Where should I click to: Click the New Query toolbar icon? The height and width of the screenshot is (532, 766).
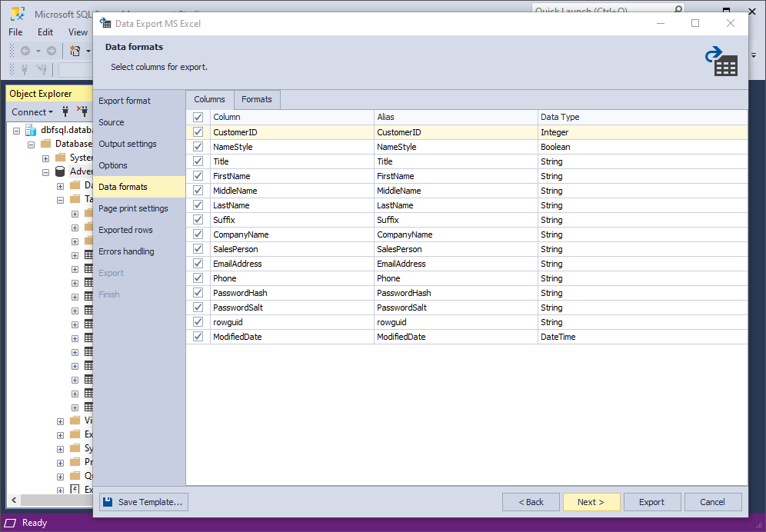point(75,51)
